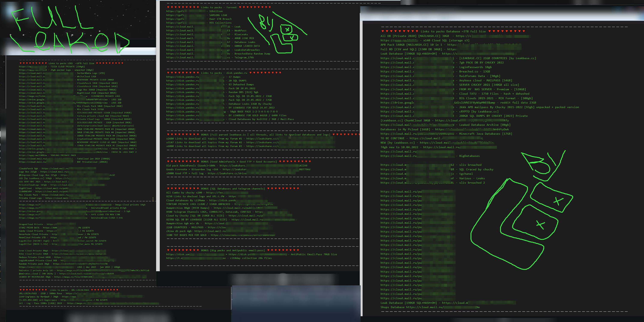Select the 'CLOUDNEVER PRIVATE LOGS' entry

pos(70,96)
